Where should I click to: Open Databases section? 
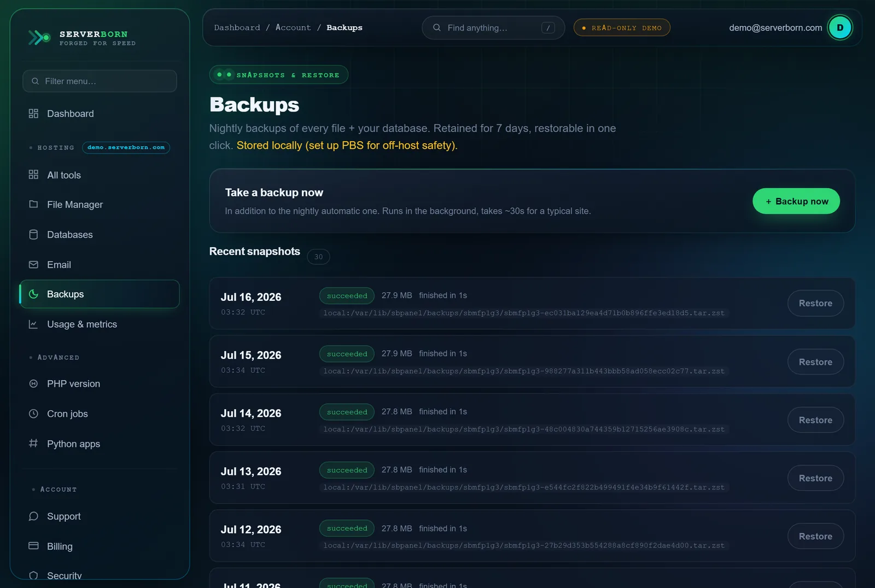99,235
